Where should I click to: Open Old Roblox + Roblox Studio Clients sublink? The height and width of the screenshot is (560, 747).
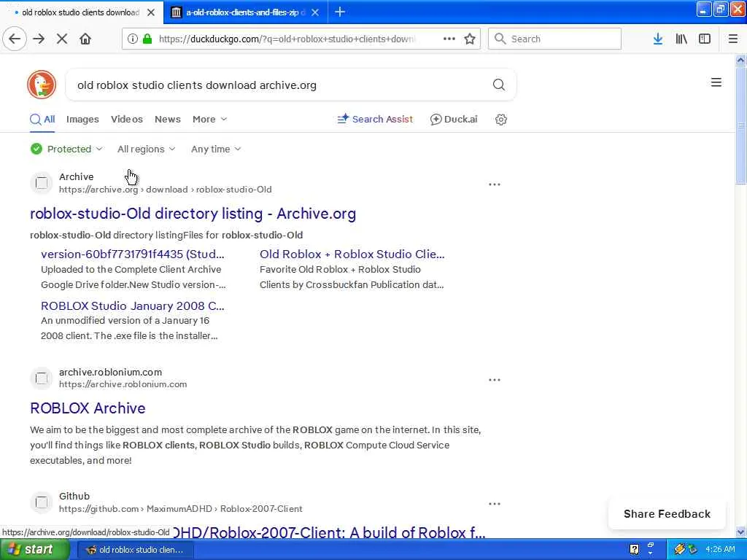coord(352,254)
